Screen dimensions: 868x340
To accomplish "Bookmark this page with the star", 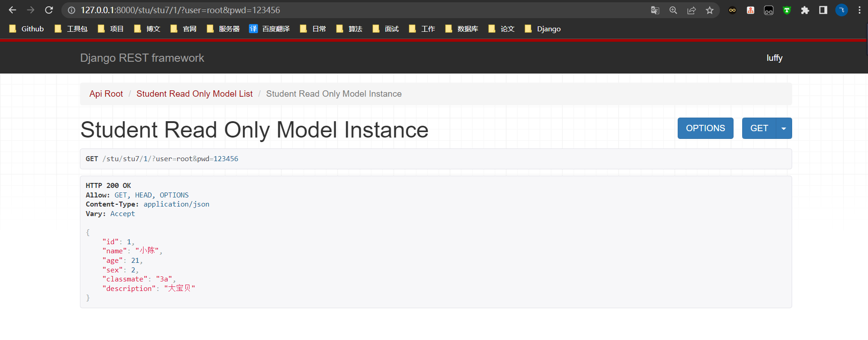I will [709, 10].
